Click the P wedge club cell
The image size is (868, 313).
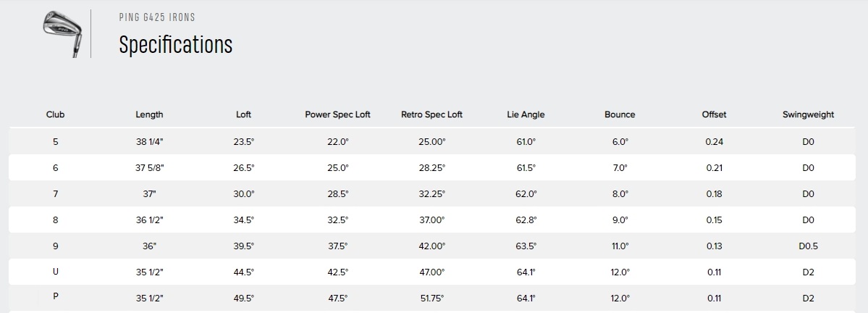pos(55,296)
